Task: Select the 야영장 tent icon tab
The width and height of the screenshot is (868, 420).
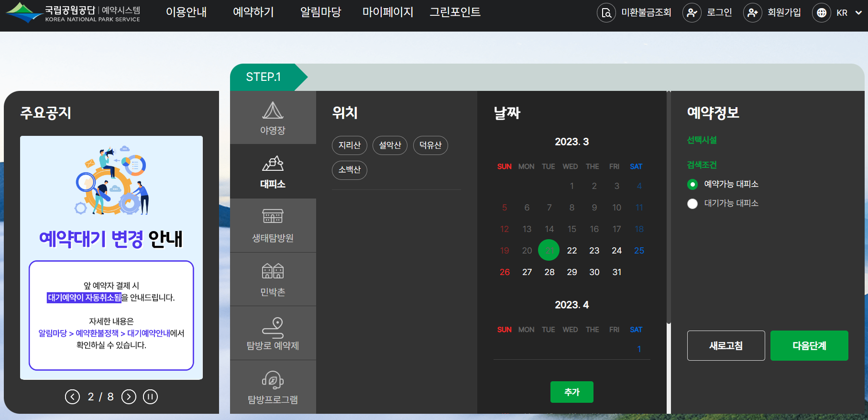Action: pos(273,118)
